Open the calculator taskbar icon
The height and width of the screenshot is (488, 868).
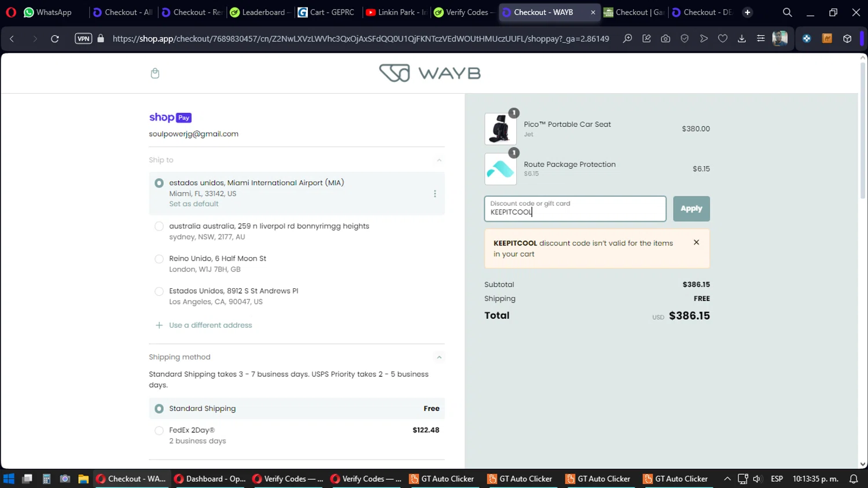click(46, 479)
